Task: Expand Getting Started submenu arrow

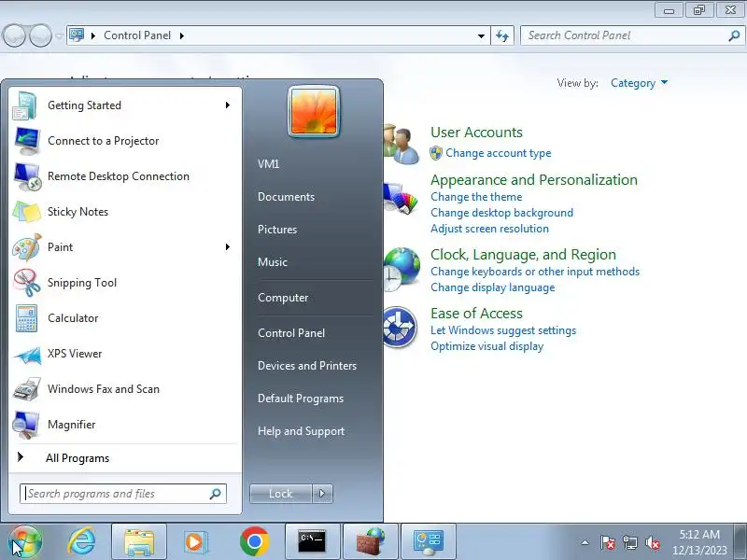Action: pos(228,105)
